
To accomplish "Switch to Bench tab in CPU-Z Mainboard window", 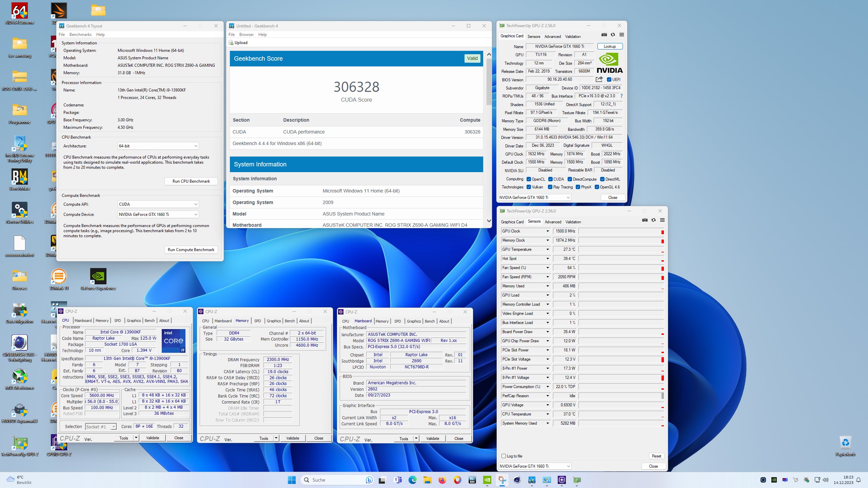I will click(430, 321).
